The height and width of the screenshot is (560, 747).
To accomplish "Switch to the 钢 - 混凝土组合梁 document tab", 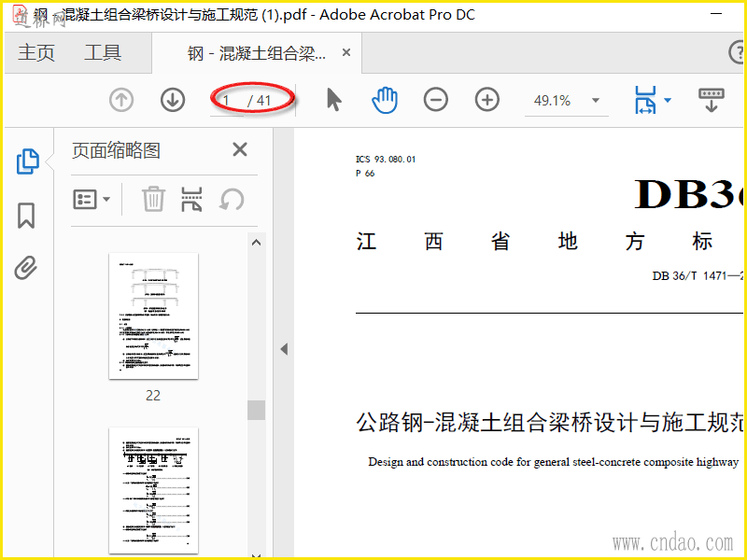I will point(257,53).
